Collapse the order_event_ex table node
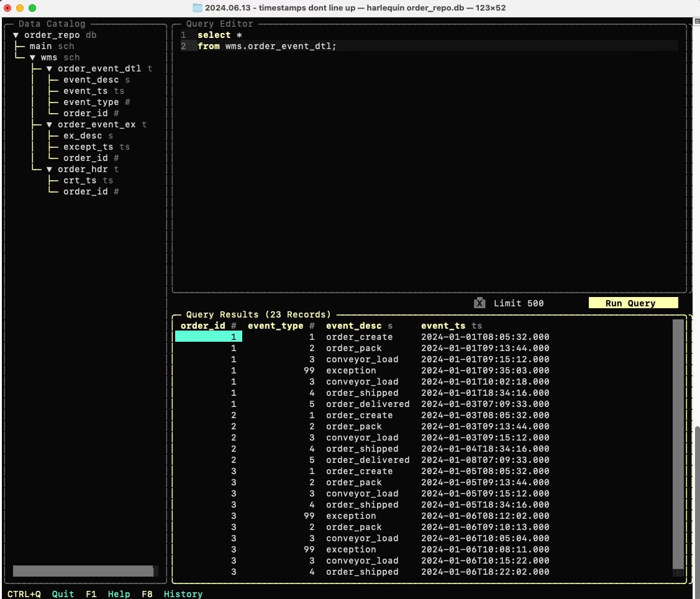This screenshot has width=700, height=599. coord(49,125)
